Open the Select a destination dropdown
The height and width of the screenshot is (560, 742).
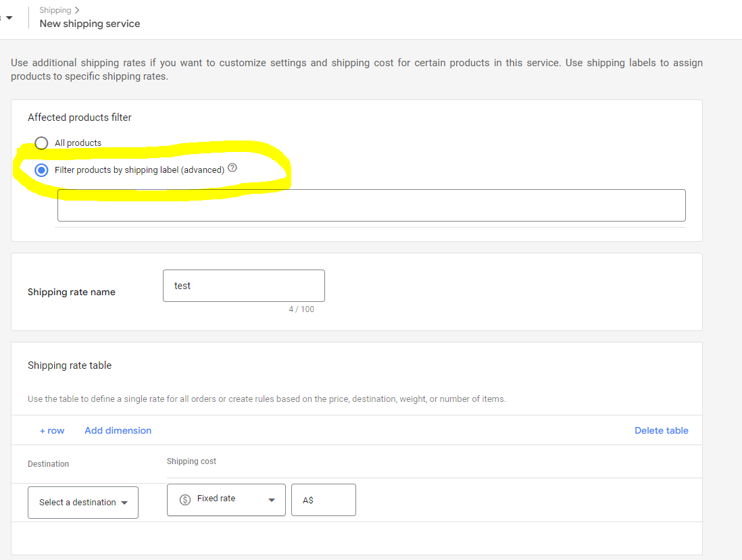click(83, 503)
